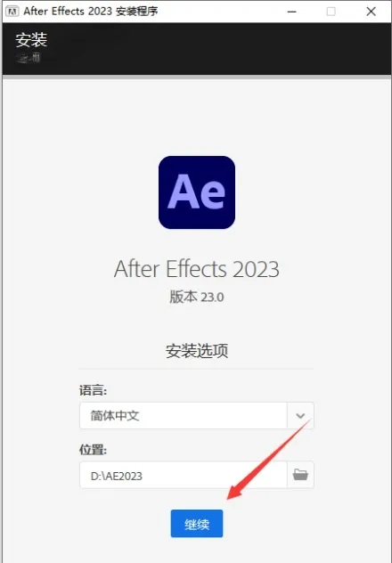Click the 安装 heading in dark banner
The image size is (392, 563).
pyautogui.click(x=31, y=39)
